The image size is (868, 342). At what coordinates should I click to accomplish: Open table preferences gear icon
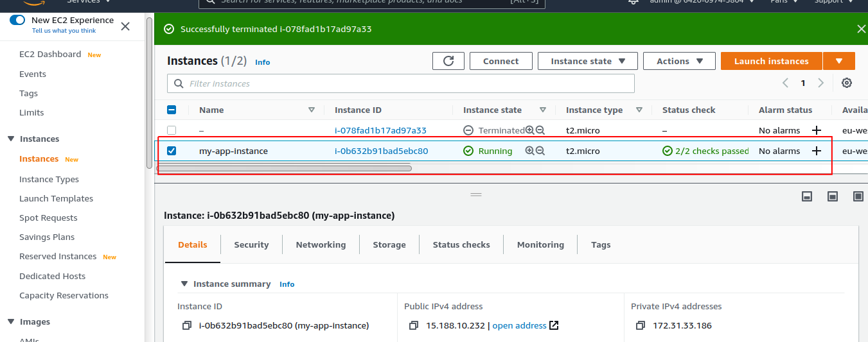(x=847, y=83)
